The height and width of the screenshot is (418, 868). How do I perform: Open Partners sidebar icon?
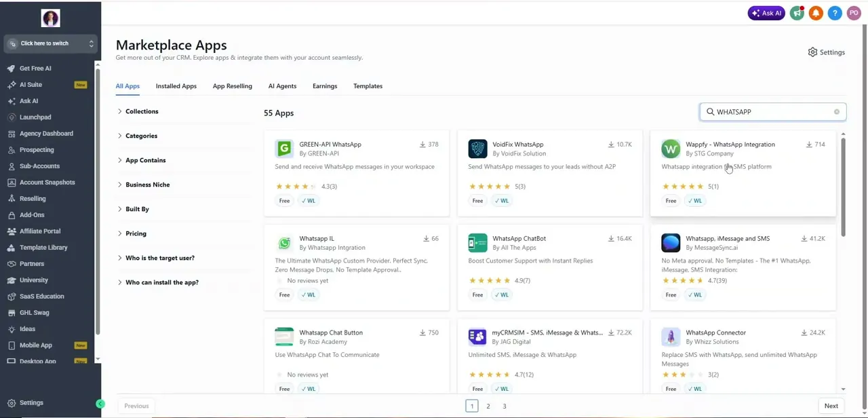[x=12, y=264]
